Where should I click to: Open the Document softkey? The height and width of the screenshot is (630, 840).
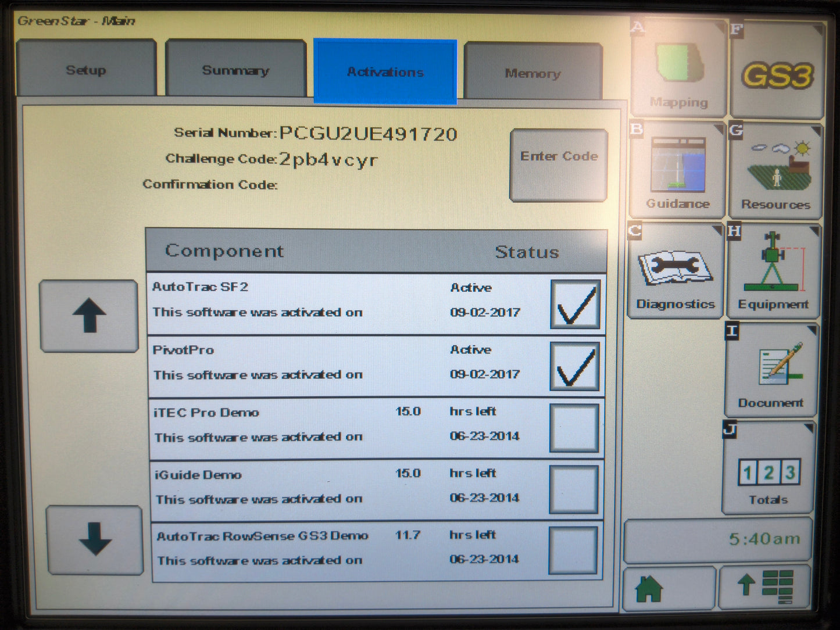[771, 370]
